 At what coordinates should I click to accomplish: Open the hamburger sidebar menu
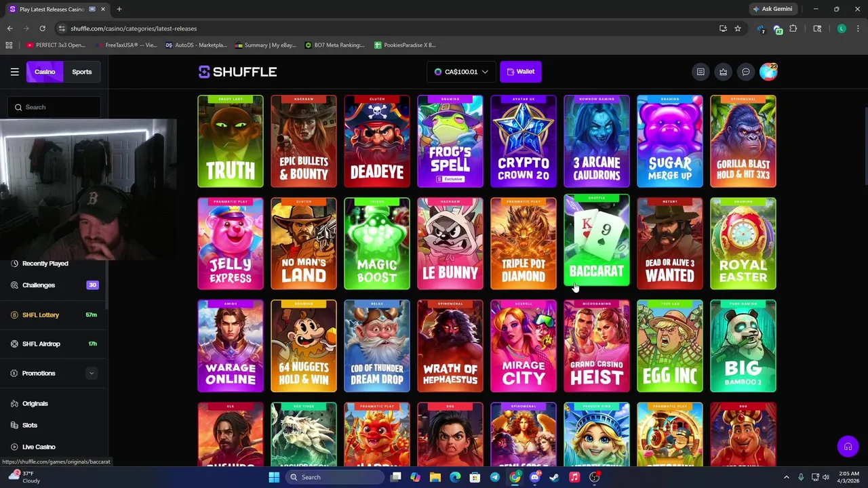[x=14, y=72]
